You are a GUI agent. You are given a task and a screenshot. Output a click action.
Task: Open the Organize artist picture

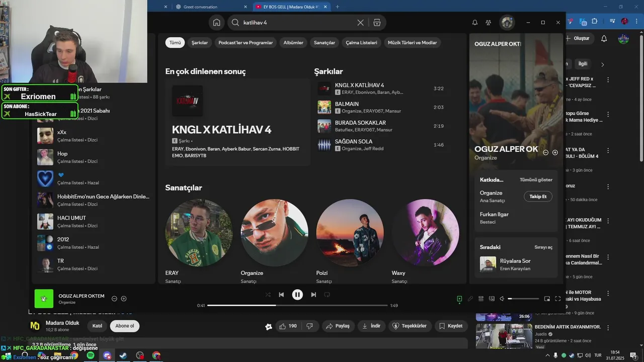pyautogui.click(x=274, y=233)
